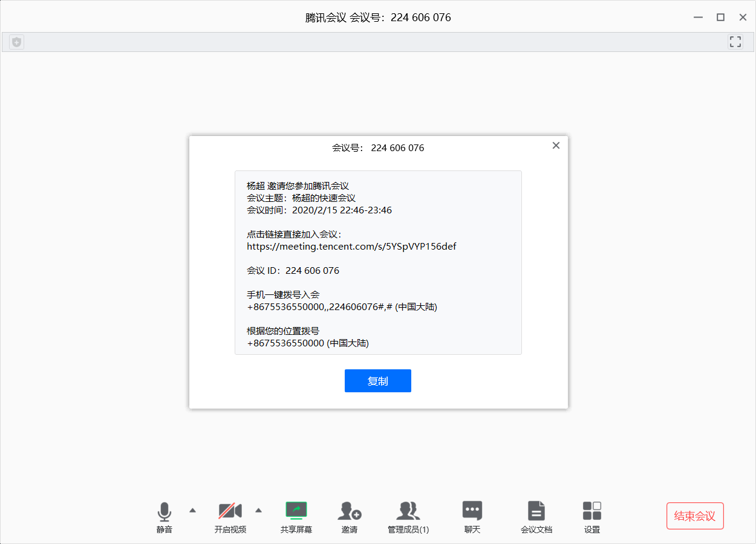Expand the video options arrow beside 开启视频
The width and height of the screenshot is (756, 544).
[258, 510]
